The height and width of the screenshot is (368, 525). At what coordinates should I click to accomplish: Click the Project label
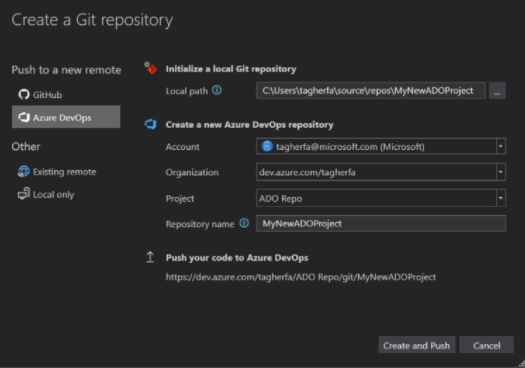coord(180,199)
